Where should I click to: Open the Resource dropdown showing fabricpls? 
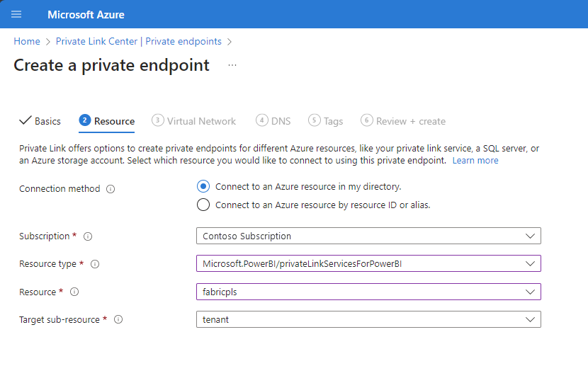tap(368, 292)
